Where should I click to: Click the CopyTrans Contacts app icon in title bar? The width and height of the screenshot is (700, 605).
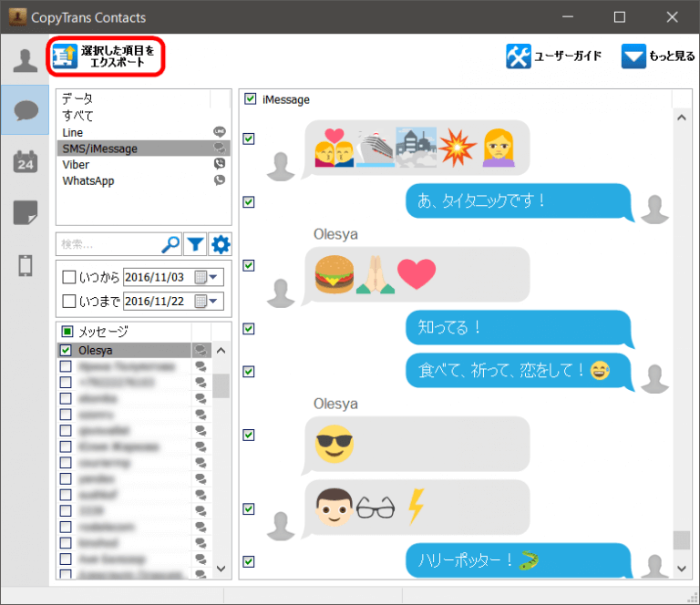tap(17, 17)
